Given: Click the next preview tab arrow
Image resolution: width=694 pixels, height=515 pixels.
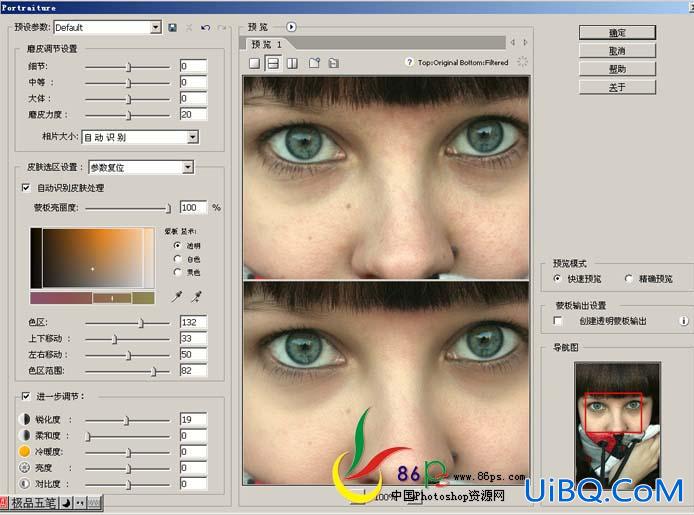Looking at the screenshot, I should click(525, 42).
